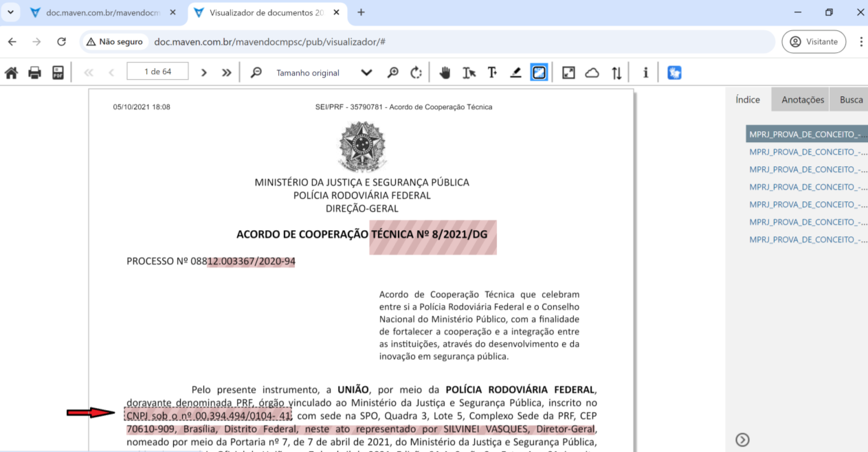Go to the viewer home icon
This screenshot has height=452, width=868.
pos(12,73)
